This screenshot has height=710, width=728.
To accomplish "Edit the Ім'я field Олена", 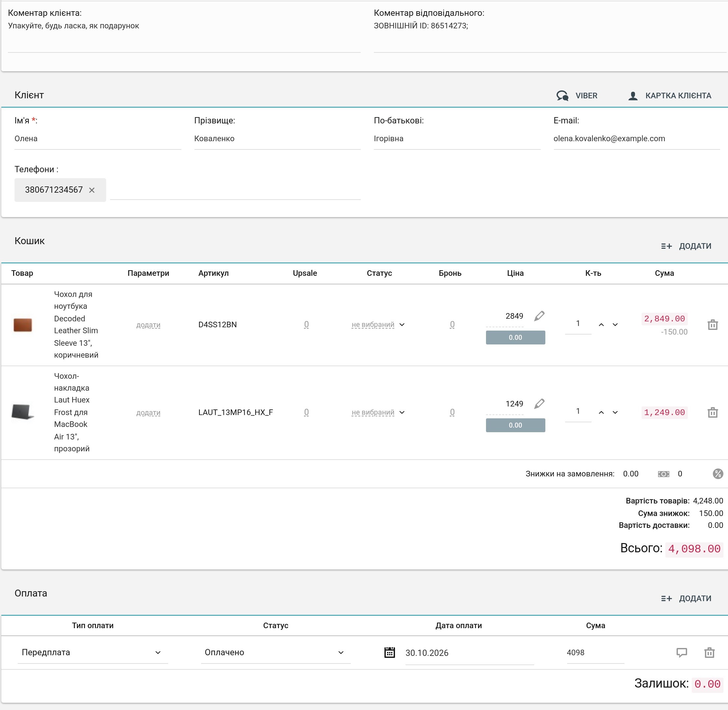I will [x=98, y=139].
